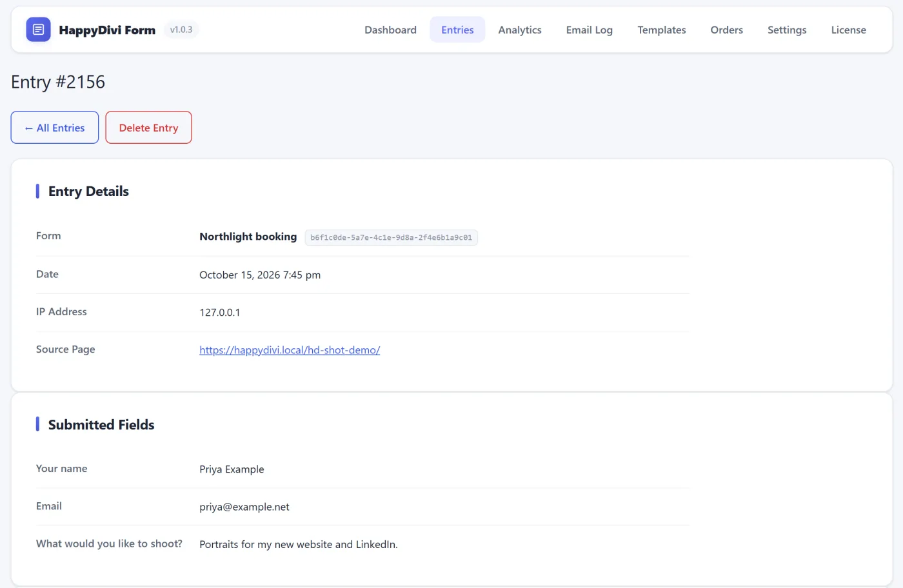Click the Entry #2156 heading
This screenshot has width=903, height=588.
pyautogui.click(x=58, y=82)
